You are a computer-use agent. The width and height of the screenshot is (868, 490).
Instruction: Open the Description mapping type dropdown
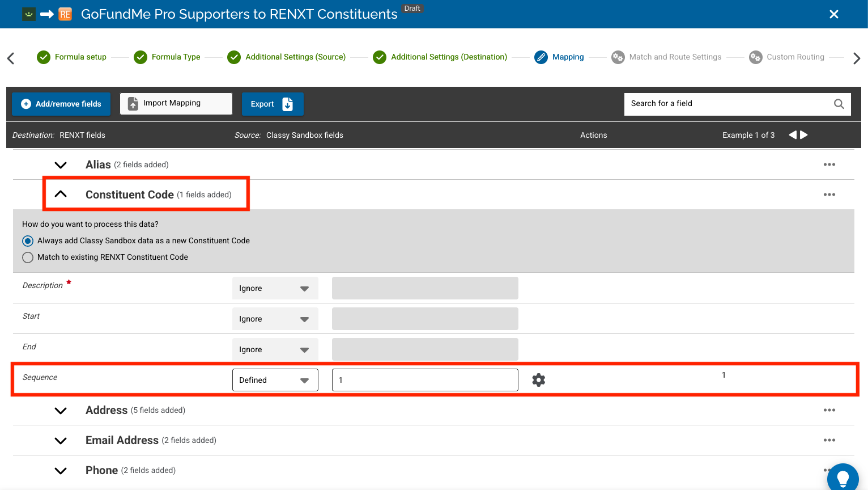275,288
